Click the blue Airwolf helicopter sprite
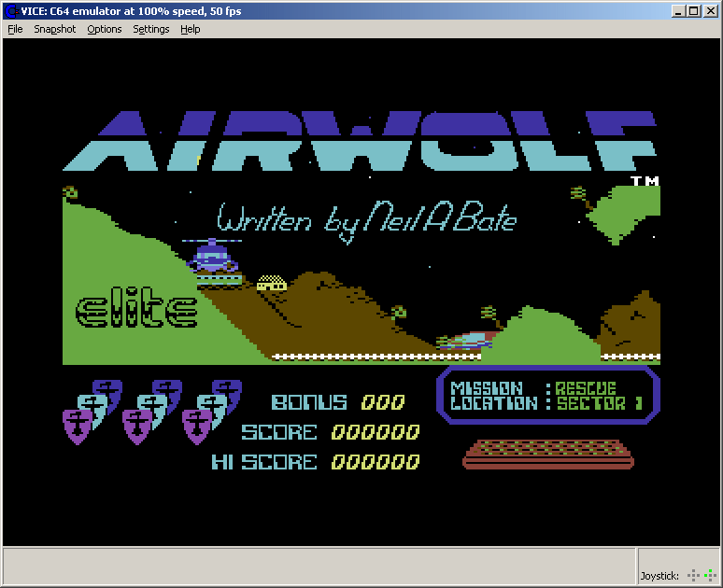723x588 pixels. click(215, 255)
